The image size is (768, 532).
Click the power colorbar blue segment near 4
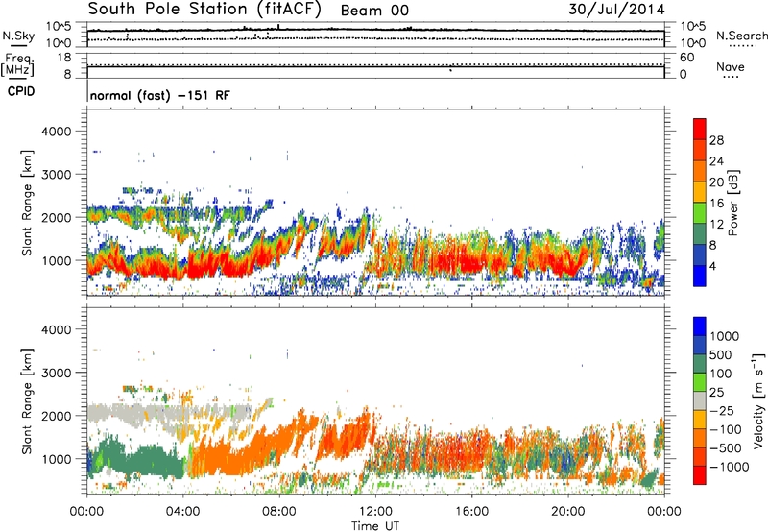[700, 276]
